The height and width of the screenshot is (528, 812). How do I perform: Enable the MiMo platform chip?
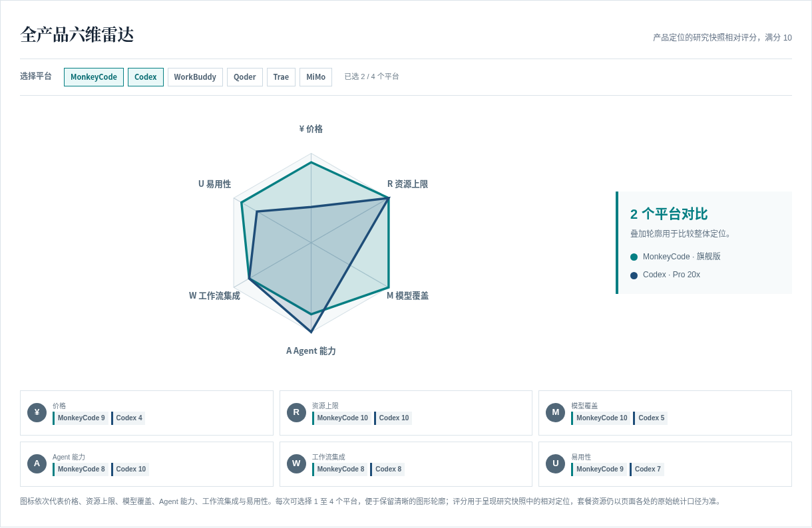[x=315, y=77]
